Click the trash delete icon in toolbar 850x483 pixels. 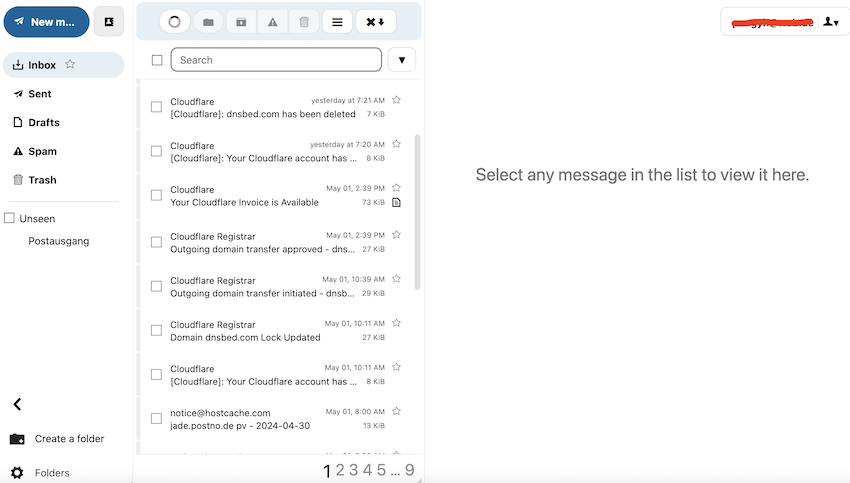(304, 21)
